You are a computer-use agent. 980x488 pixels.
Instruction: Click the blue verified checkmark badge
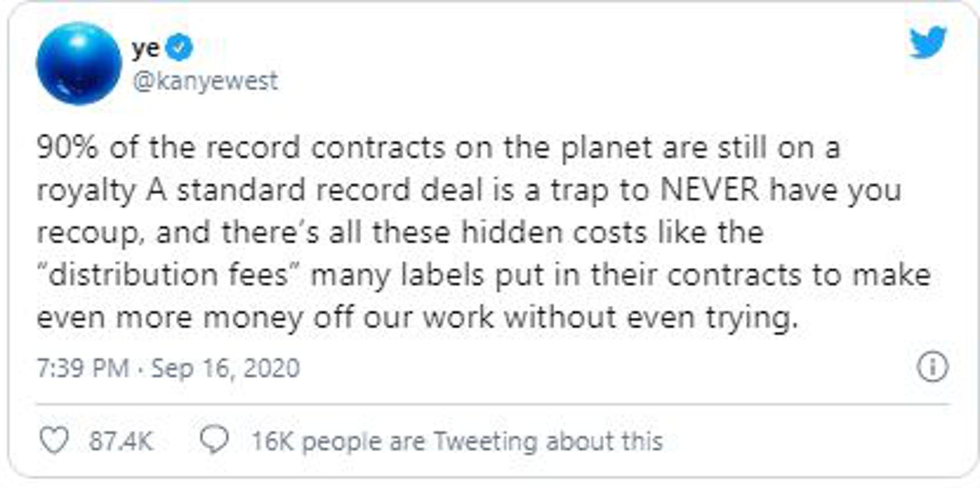click(x=180, y=47)
